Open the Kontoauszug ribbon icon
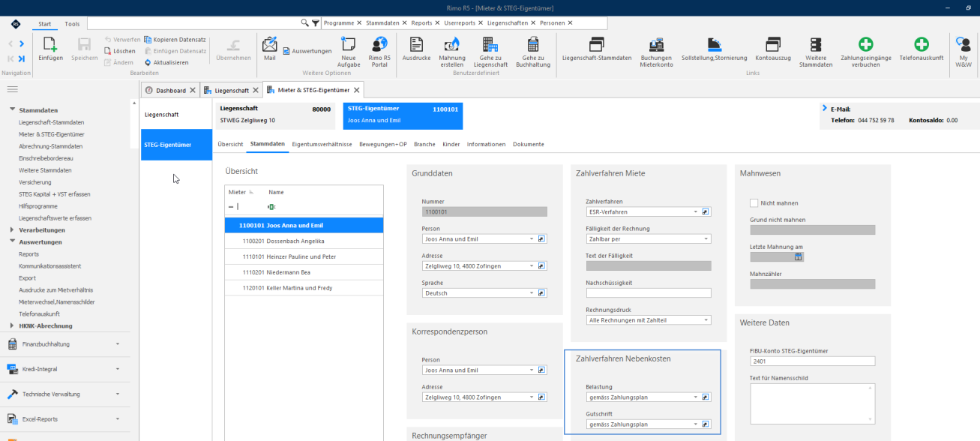Viewport: 980px width, 441px height. point(773,44)
